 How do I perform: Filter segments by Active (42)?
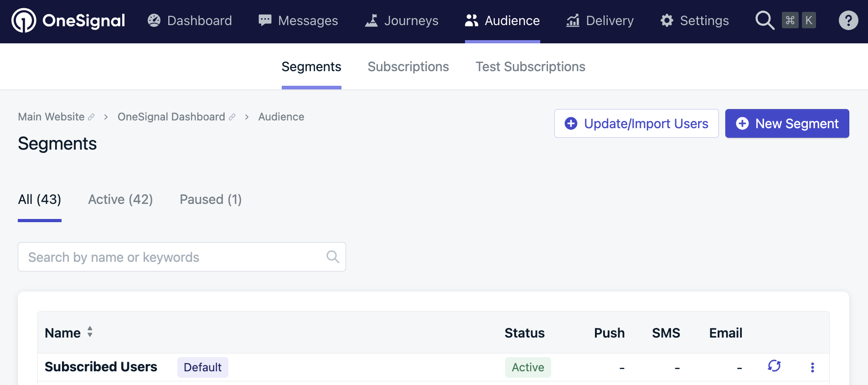coord(120,199)
